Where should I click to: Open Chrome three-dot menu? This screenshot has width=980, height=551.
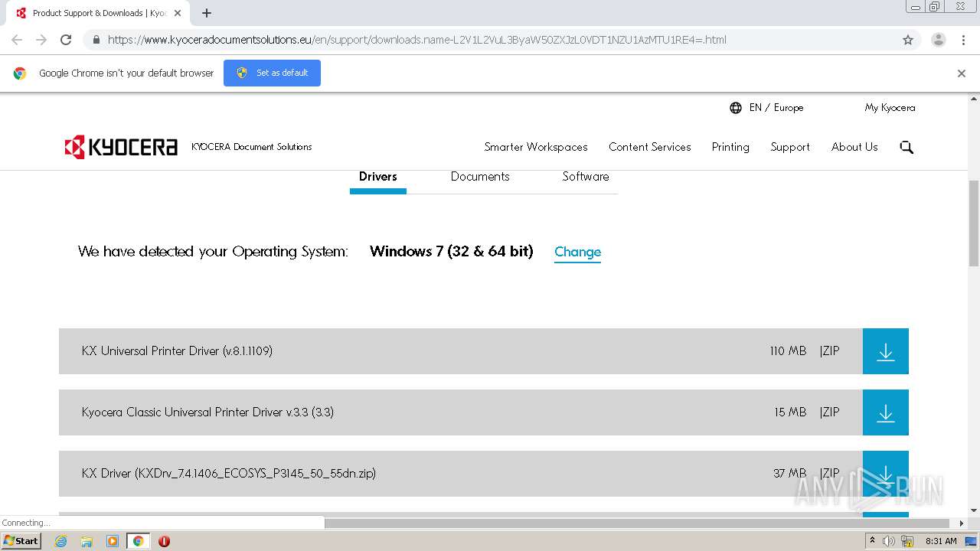963,40
